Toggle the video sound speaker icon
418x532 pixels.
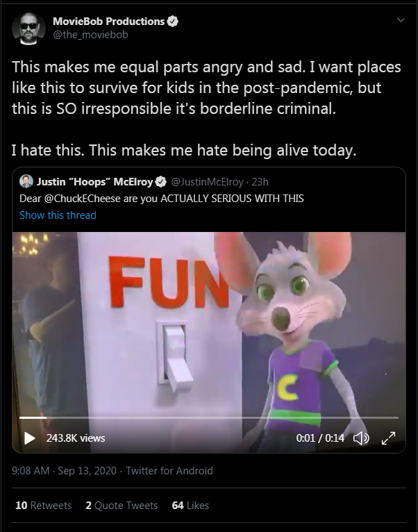pyautogui.click(x=361, y=438)
